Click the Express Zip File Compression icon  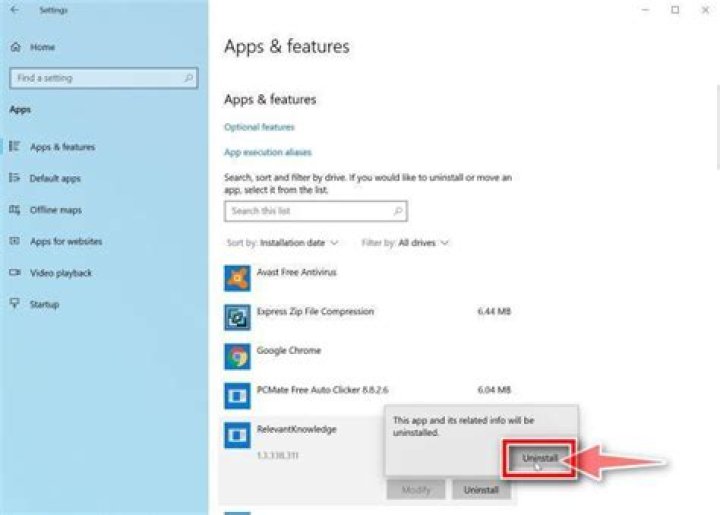point(237,318)
